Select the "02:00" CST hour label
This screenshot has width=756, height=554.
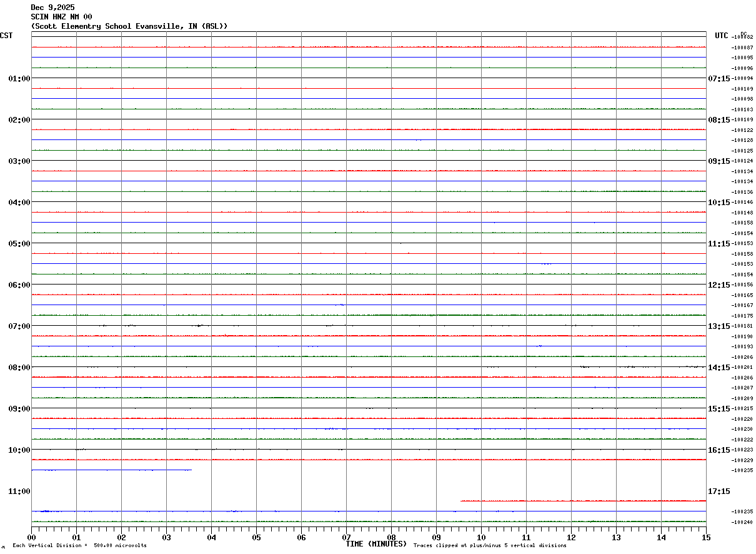click(x=19, y=120)
